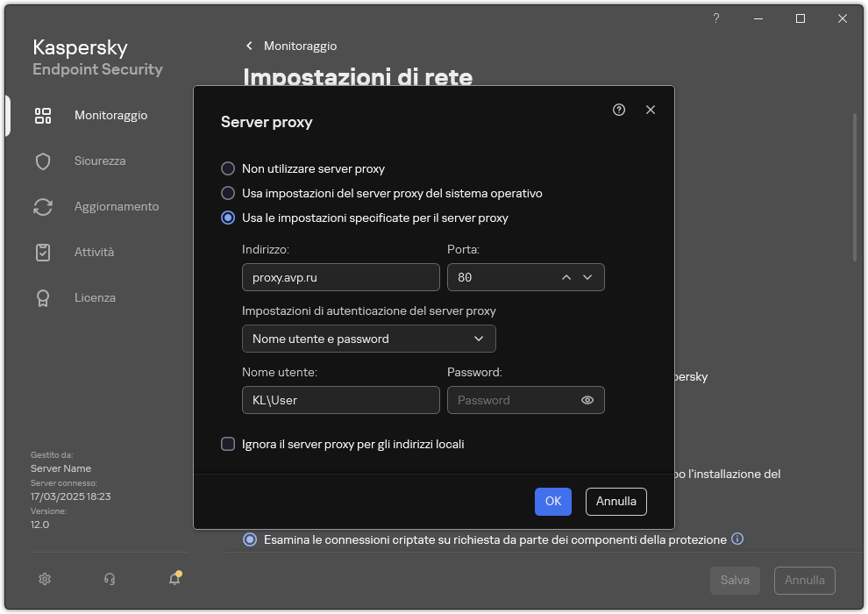This screenshot has width=868, height=614.
Task: Select proxy settings from the operating system
Action: [x=229, y=193]
